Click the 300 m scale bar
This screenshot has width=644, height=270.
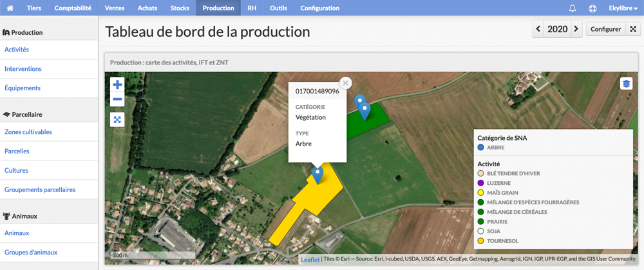pos(152,255)
